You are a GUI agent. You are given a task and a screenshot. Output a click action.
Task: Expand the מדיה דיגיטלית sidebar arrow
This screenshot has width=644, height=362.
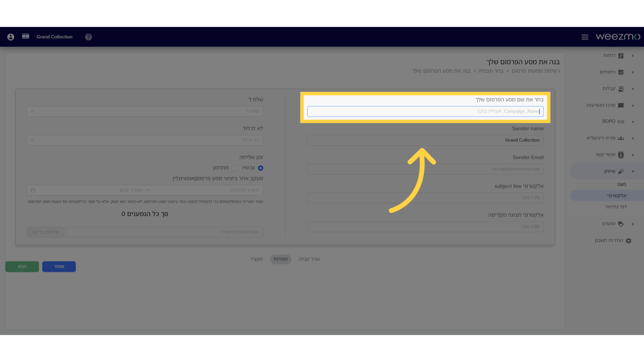pyautogui.click(x=633, y=138)
